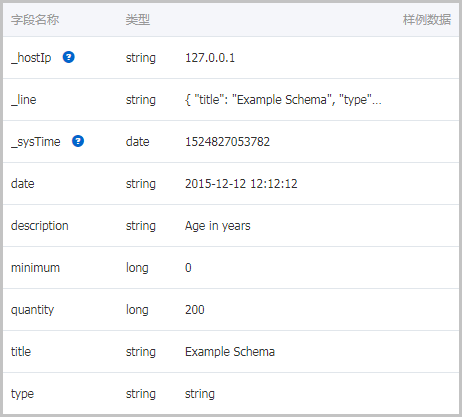Select the _line field name
Viewport: 462px width, 417px height.
click(24, 100)
